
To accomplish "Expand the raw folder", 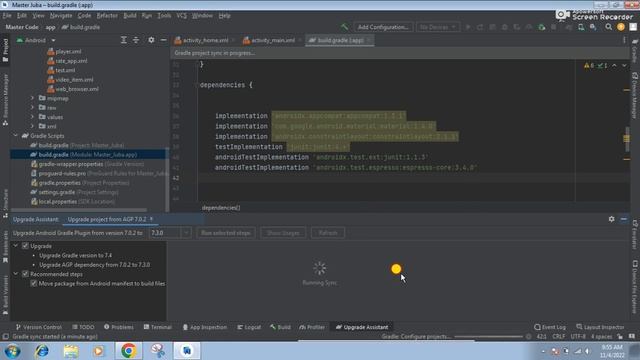I will pos(32,107).
